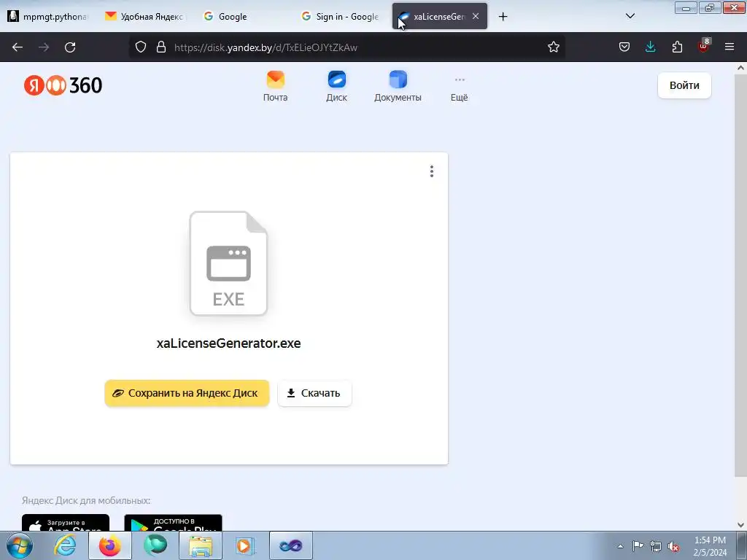The height and width of the screenshot is (560, 747).
Task: Click Сохранить на Яндекс Диск button
Action: [187, 393]
